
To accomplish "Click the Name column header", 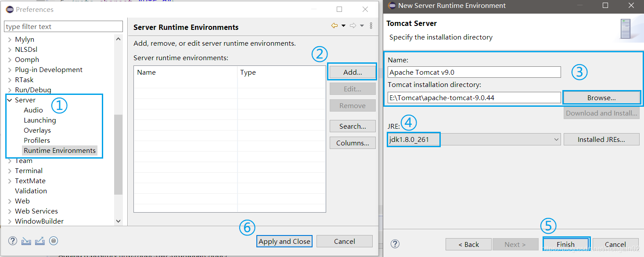I will (x=186, y=72).
